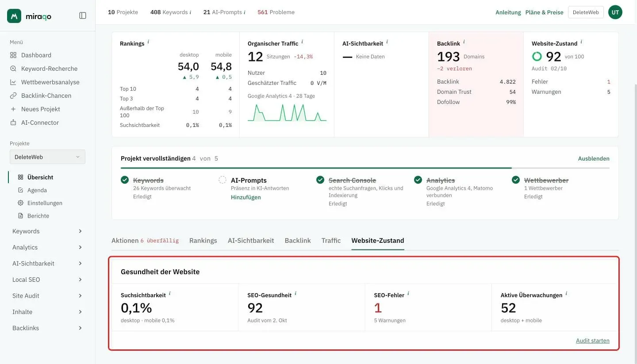Viewport: 637px width, 364px height.
Task: Click the Übersicht grid icon
Action: tap(20, 177)
